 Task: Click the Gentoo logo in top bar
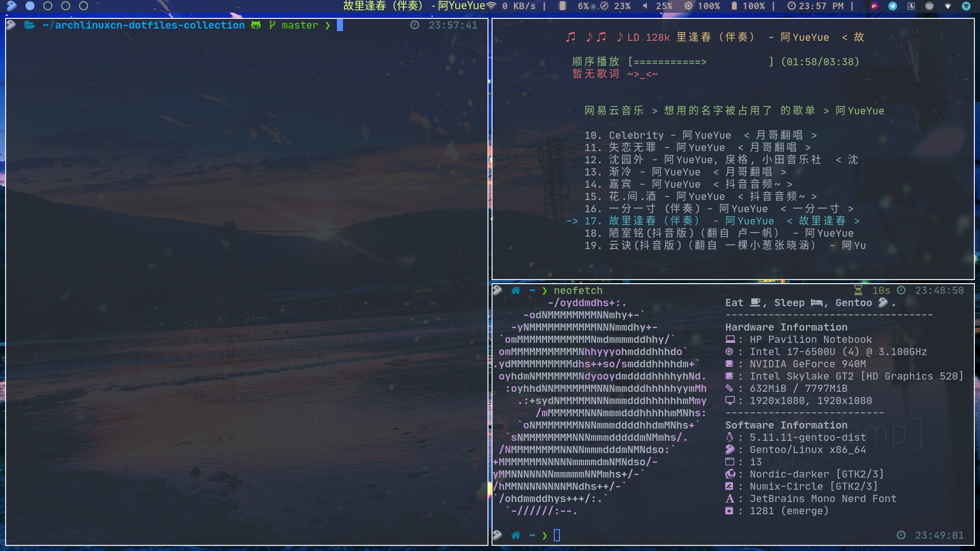pos(11,6)
